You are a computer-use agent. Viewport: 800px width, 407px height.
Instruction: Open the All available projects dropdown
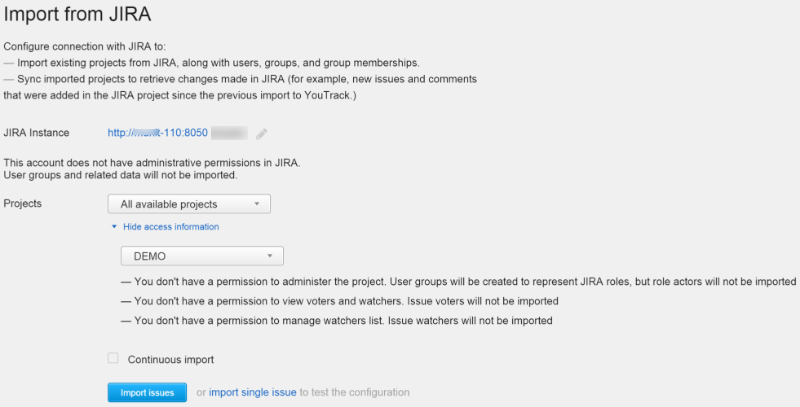click(189, 204)
